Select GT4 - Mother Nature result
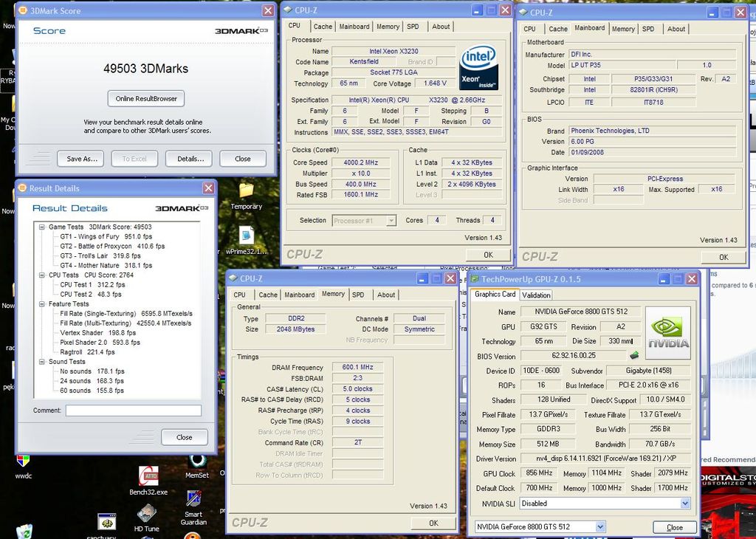Image resolution: width=756 pixels, height=539 pixels. [106, 265]
